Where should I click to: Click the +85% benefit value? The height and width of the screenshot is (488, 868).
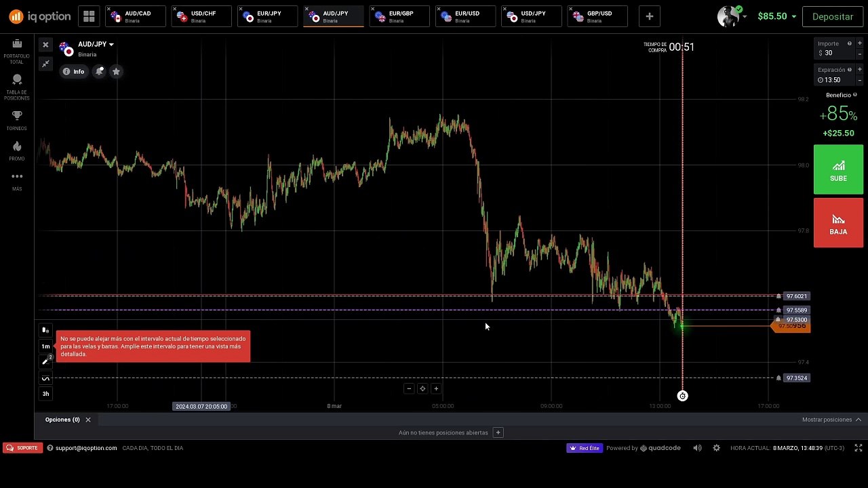coord(838,115)
